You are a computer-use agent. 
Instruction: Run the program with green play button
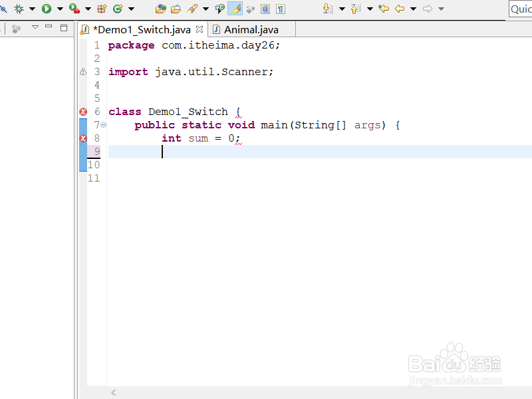[47, 9]
